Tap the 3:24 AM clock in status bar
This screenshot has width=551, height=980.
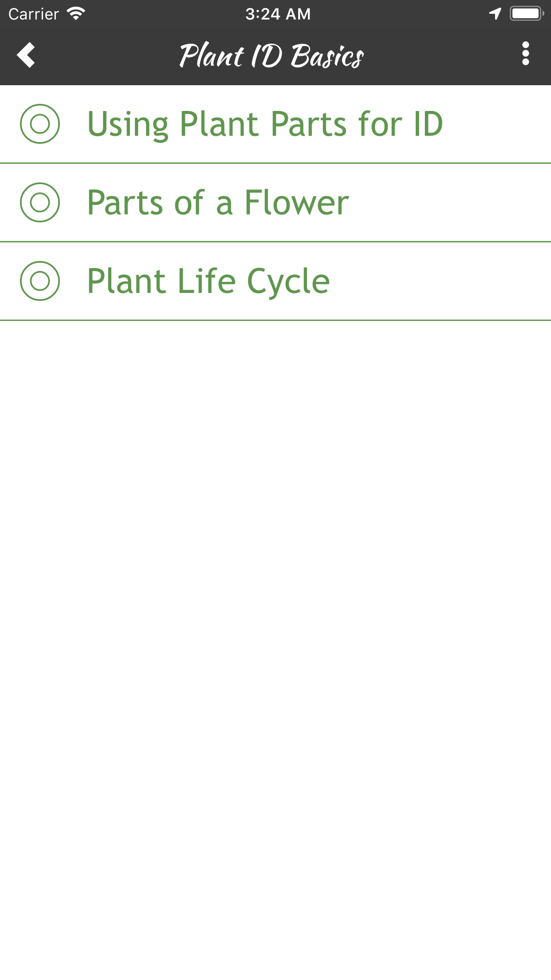278,14
